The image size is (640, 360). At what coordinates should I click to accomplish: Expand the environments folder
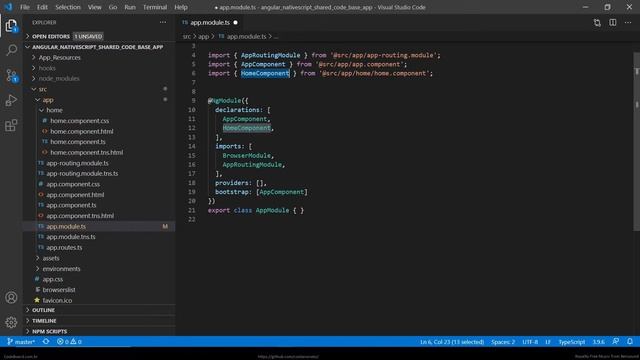pyautogui.click(x=99, y=269)
